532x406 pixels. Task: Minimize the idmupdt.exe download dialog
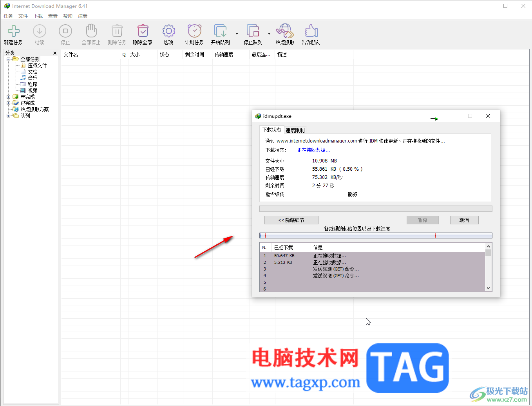tap(452, 116)
